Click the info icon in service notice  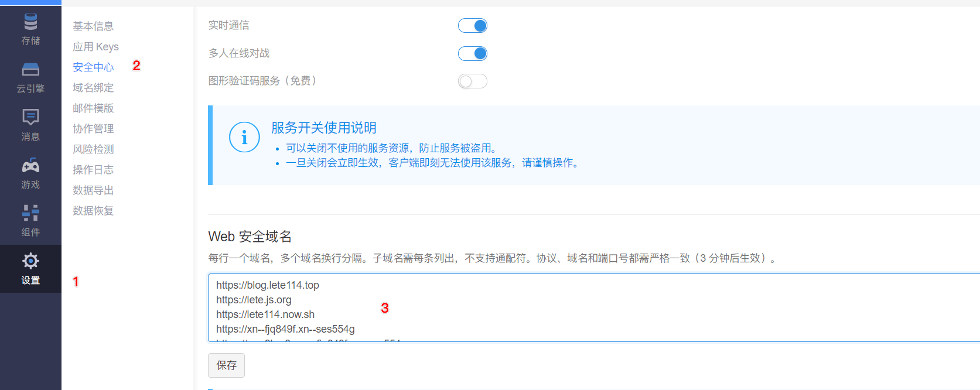[244, 137]
